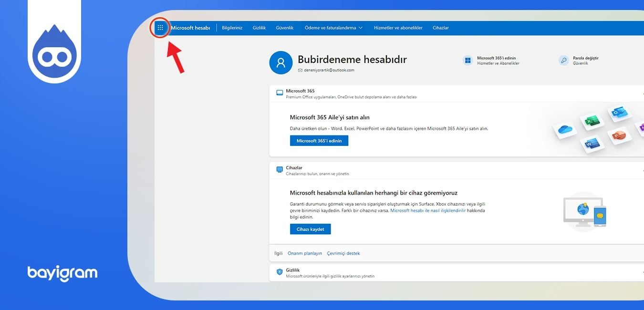Select the user avatar icon

click(280, 62)
